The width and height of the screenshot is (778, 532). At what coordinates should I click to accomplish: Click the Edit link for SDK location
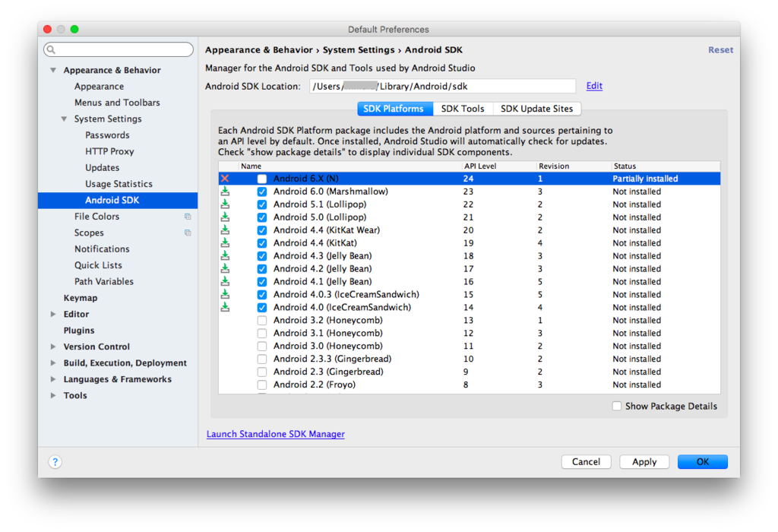594,86
